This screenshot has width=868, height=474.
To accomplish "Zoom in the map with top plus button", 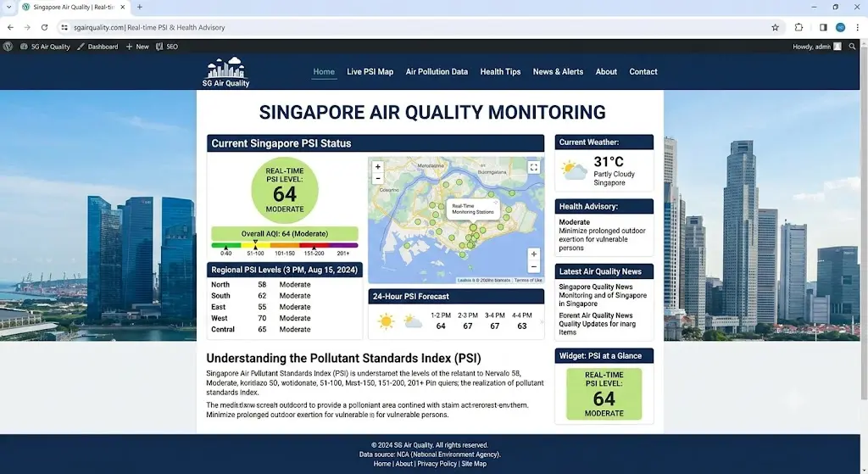I will [x=377, y=167].
